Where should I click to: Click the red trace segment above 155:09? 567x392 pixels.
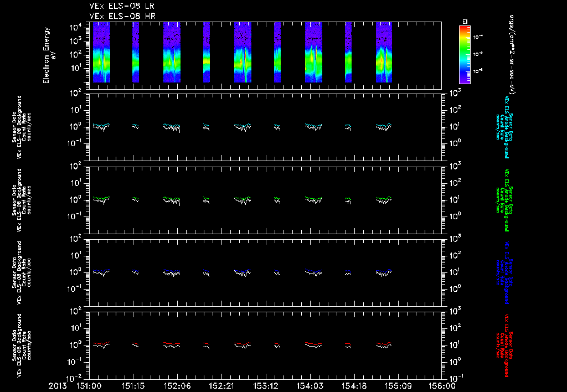point(384,344)
